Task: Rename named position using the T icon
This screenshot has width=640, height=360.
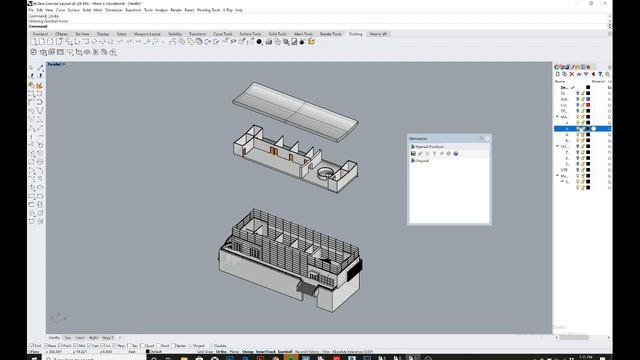Action: 434,153
